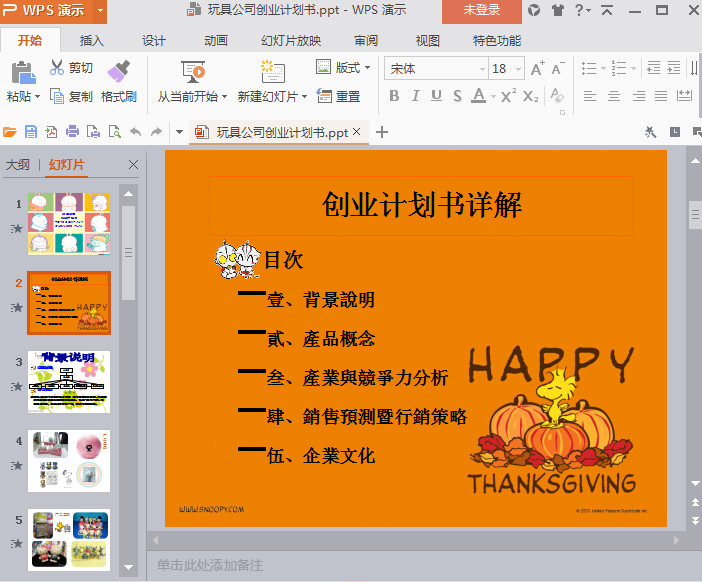This screenshot has height=582, width=702.
Task: Start slideshow from current slide icon
Action: [192, 72]
